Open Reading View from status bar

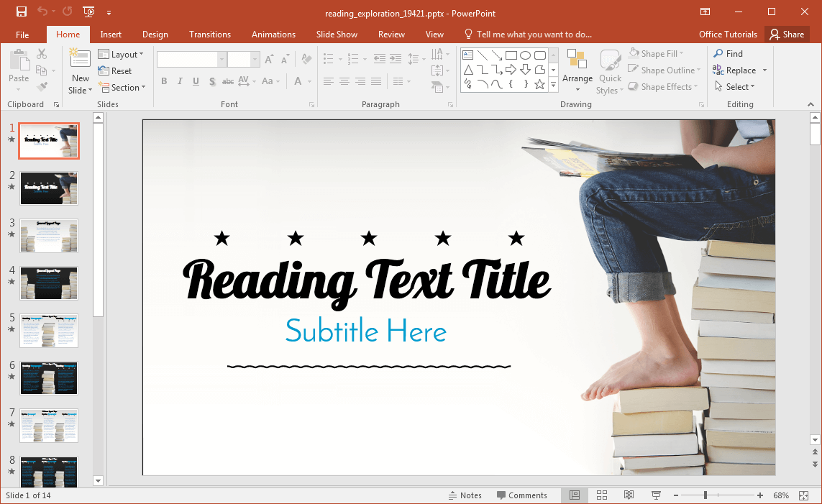click(x=629, y=495)
